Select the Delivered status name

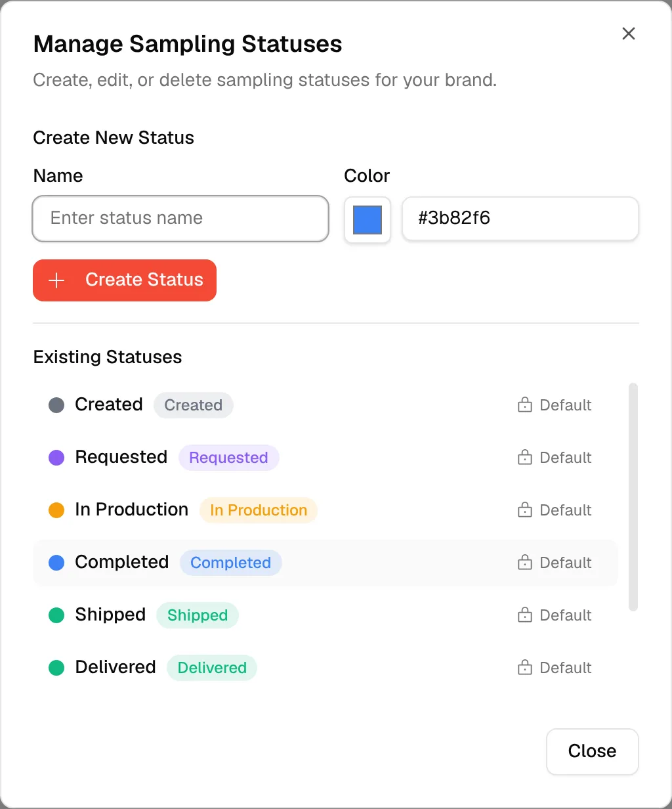(115, 667)
